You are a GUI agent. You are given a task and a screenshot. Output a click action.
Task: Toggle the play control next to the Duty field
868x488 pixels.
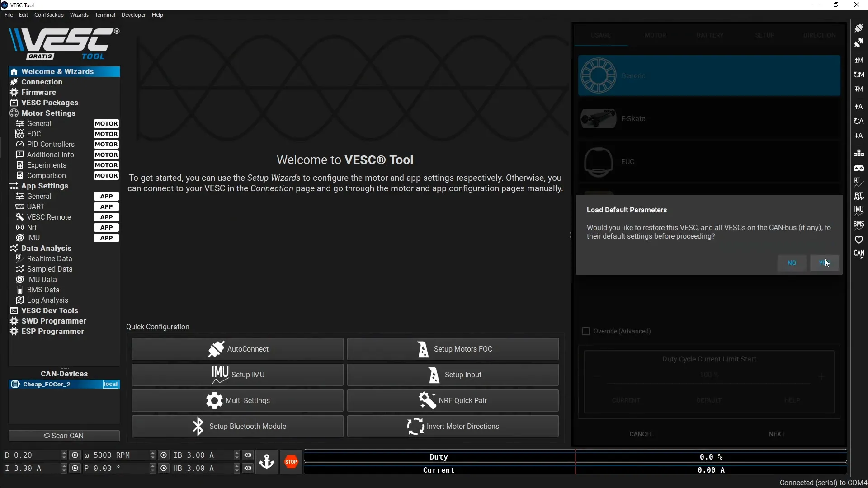(x=75, y=455)
